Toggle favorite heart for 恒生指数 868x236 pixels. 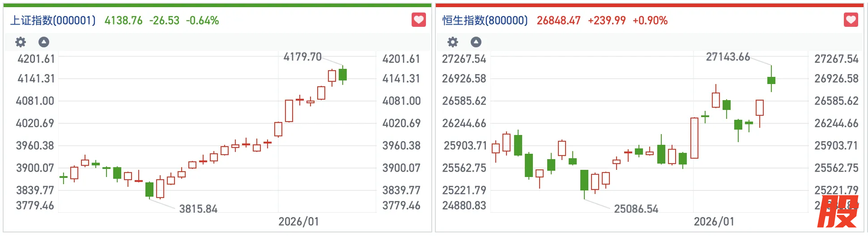(x=851, y=20)
